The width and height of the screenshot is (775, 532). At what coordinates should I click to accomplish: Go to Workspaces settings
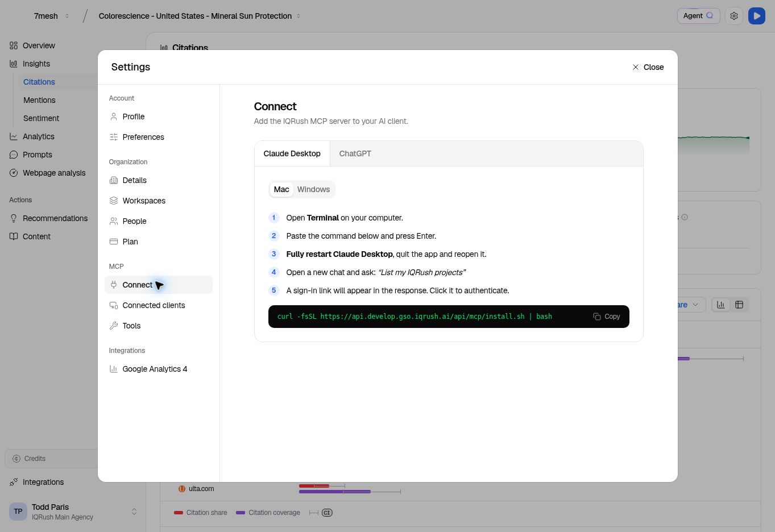pos(158,201)
